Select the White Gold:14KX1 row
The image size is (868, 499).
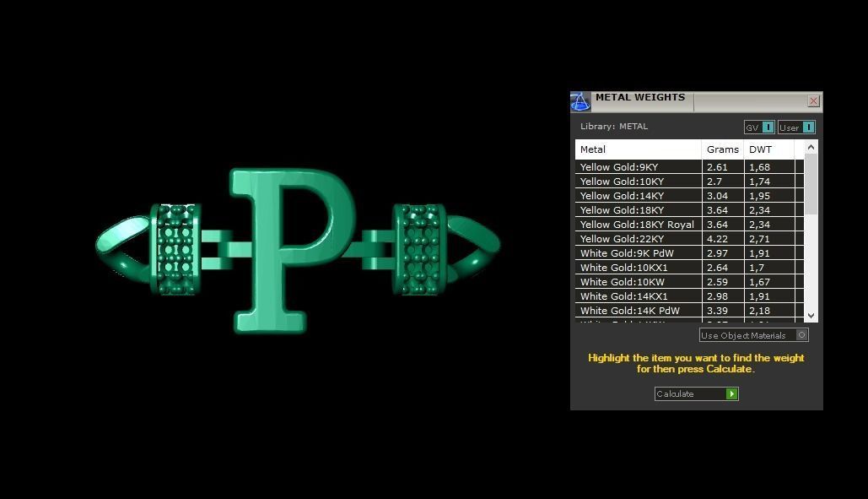(x=689, y=296)
